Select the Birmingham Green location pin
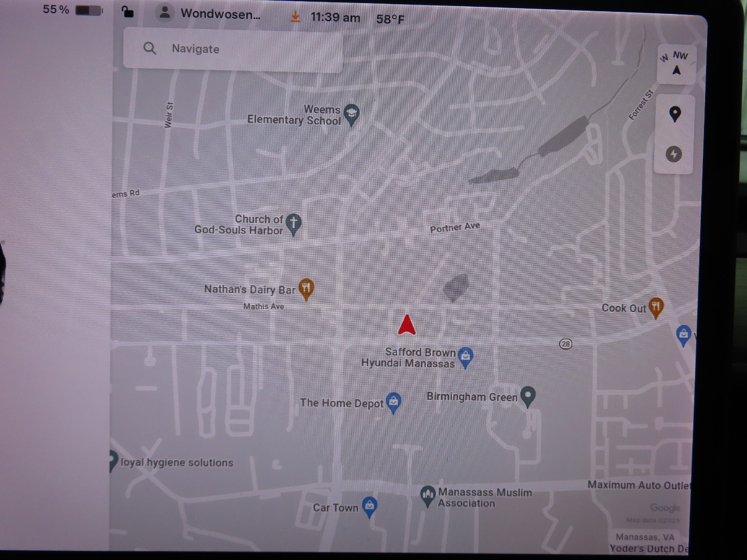 tap(528, 396)
